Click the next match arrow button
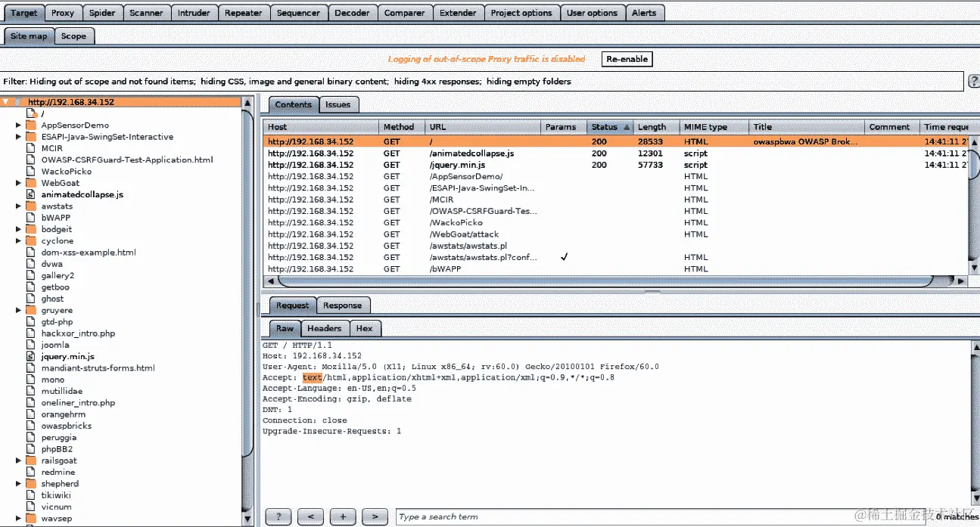The height and width of the screenshot is (527, 980). coord(375,516)
